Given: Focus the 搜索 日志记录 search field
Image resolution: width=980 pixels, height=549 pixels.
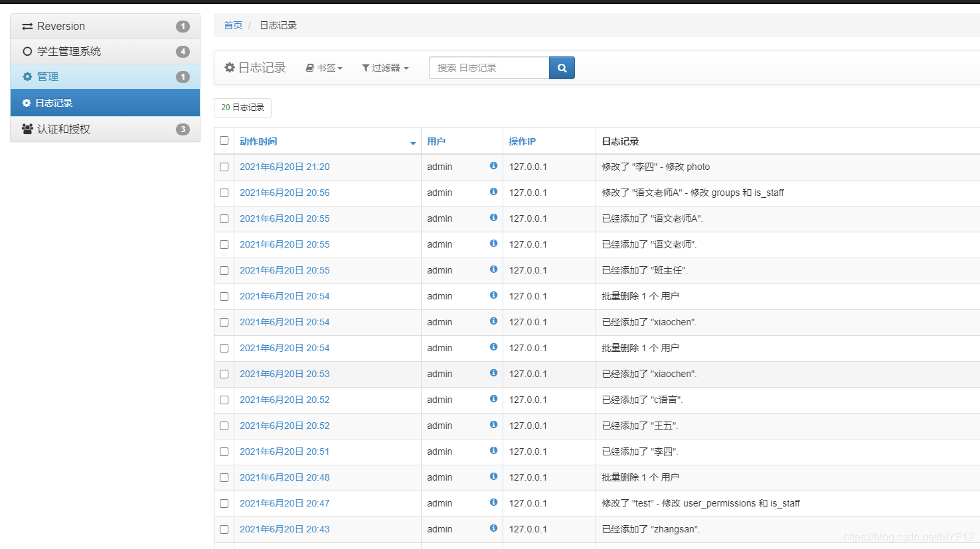Looking at the screenshot, I should click(489, 68).
